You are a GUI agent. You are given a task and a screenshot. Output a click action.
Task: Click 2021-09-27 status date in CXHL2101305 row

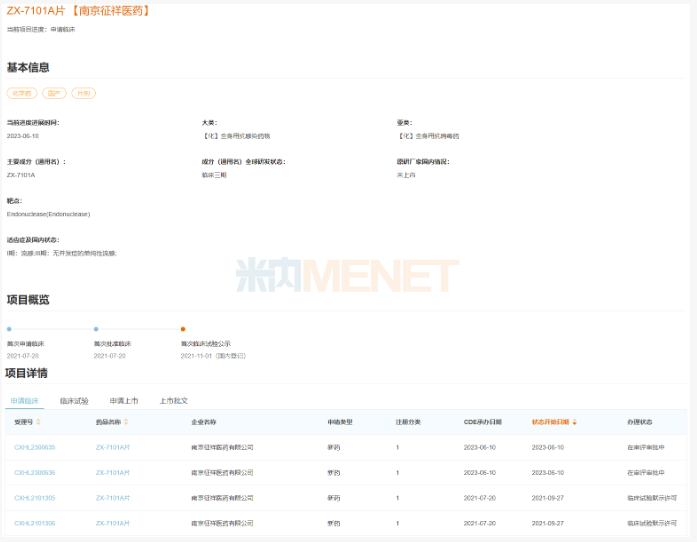548,498
